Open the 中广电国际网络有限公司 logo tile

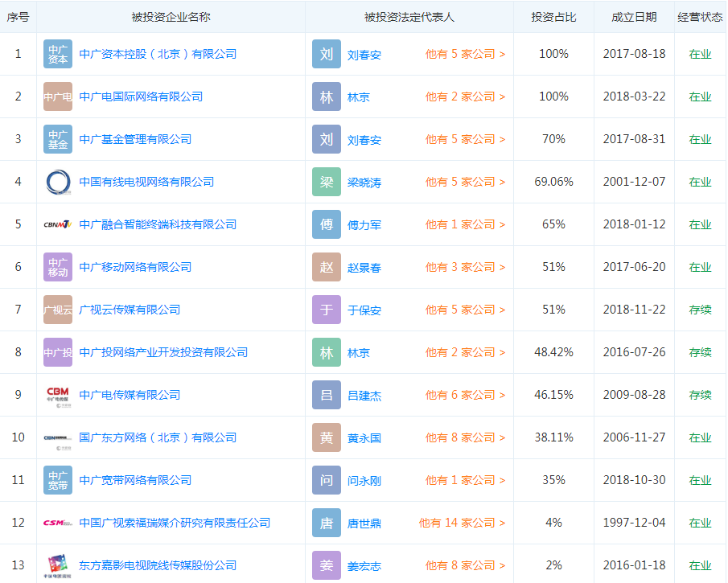pyautogui.click(x=58, y=96)
